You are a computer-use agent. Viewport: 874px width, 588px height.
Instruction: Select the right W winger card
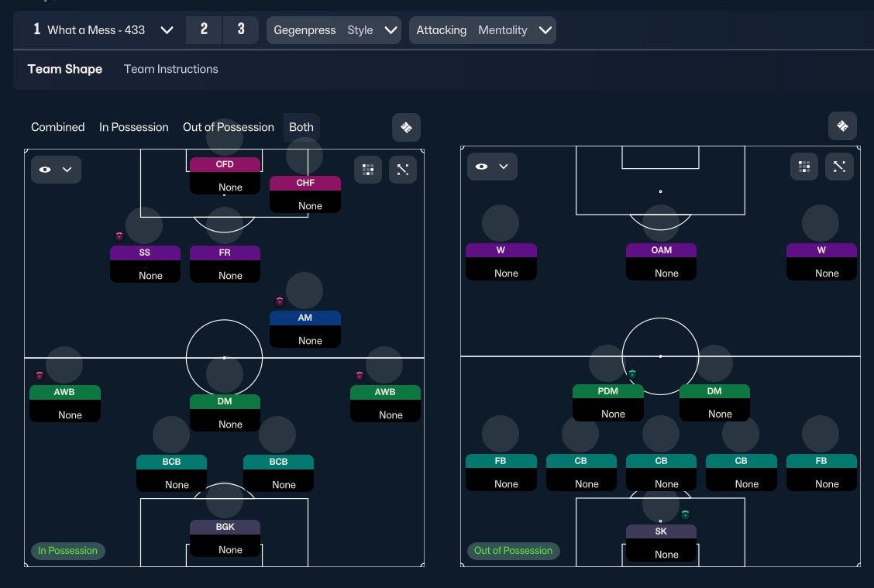(x=821, y=261)
